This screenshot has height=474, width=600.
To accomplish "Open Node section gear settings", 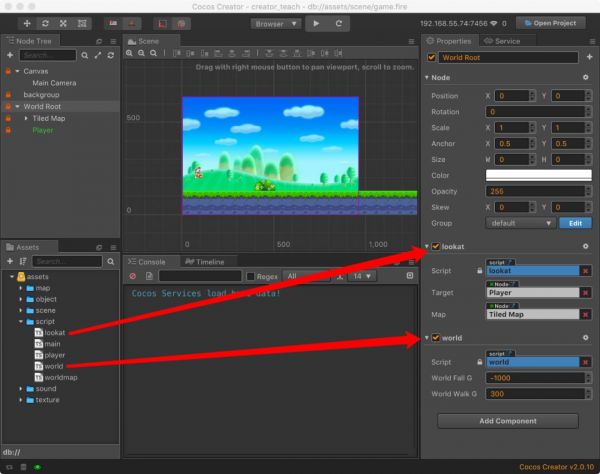I will pyautogui.click(x=585, y=77).
